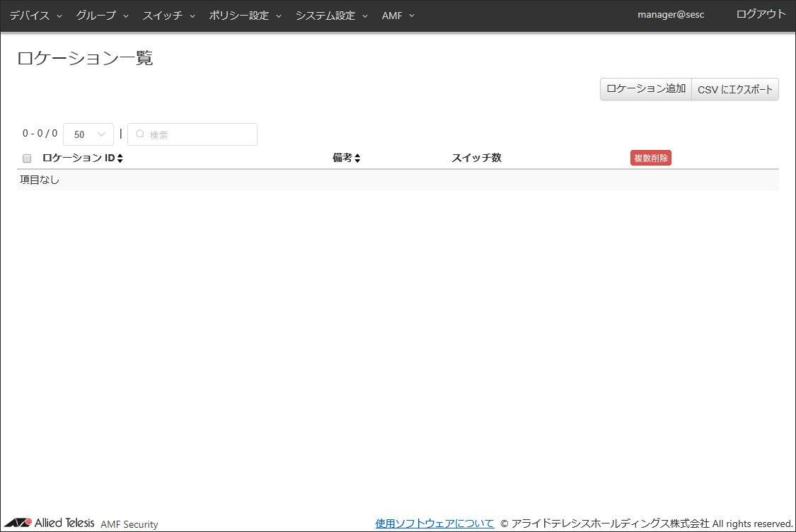
Task: Click the CSV にエクスポート button
Action: [x=735, y=90]
